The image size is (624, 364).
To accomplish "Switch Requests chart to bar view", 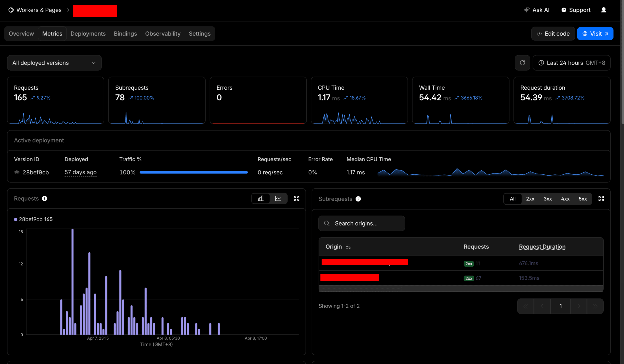I will coord(261,198).
